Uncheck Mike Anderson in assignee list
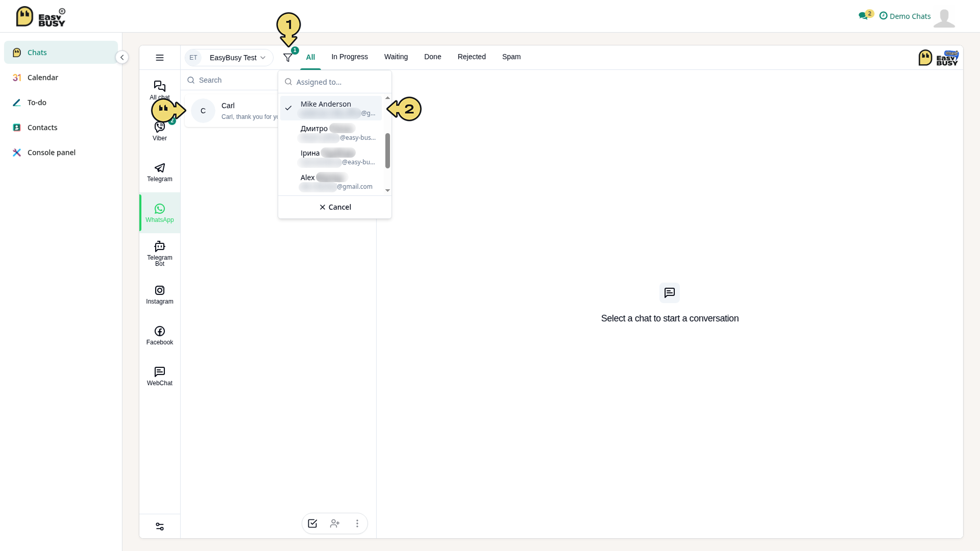The width and height of the screenshot is (980, 551). (x=331, y=108)
